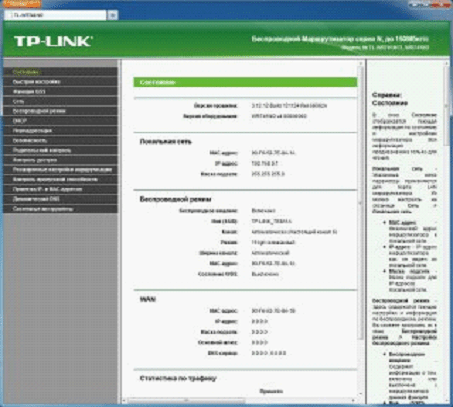Open Системные инструменты menu item
Viewport: 453px width, 407px height.
coord(60,209)
